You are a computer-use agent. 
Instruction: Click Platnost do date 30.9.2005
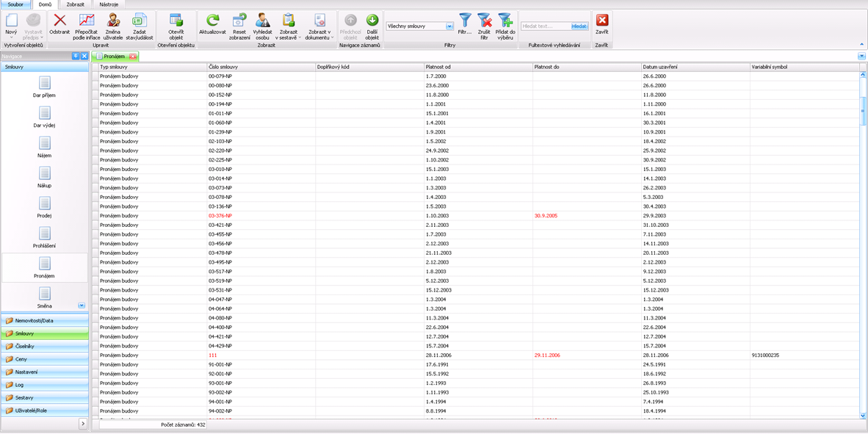point(547,215)
